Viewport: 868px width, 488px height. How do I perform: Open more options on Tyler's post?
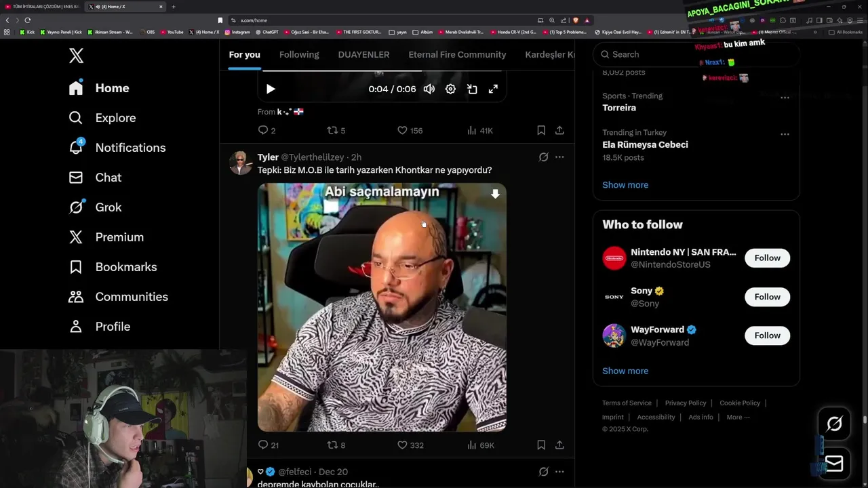(559, 157)
